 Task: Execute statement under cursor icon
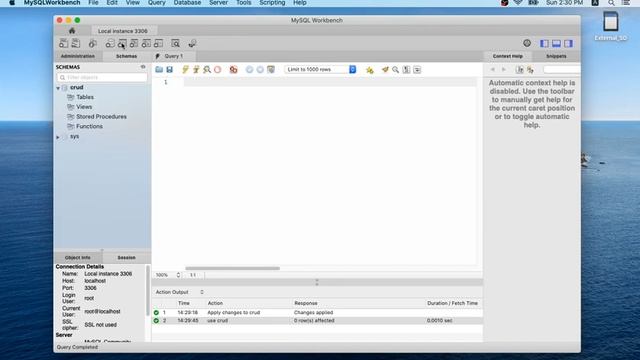[x=196, y=69]
